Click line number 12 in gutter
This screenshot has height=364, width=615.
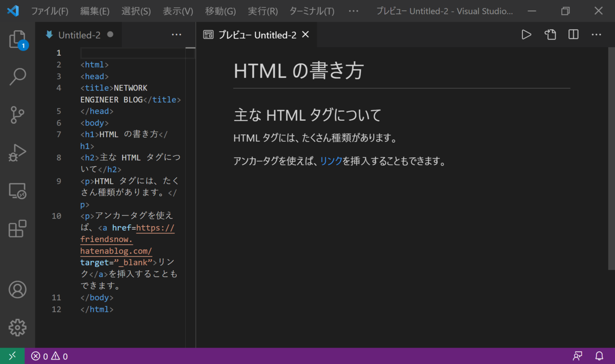tap(56, 309)
